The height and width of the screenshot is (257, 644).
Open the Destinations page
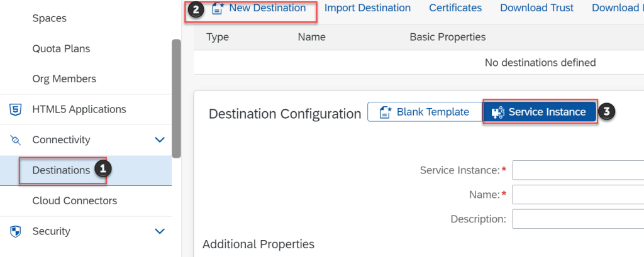coord(61,170)
